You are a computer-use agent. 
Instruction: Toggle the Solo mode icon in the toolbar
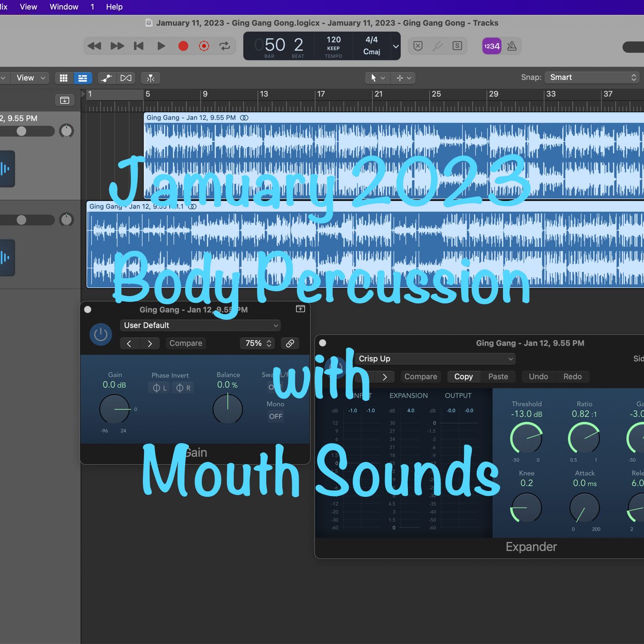tap(456, 46)
